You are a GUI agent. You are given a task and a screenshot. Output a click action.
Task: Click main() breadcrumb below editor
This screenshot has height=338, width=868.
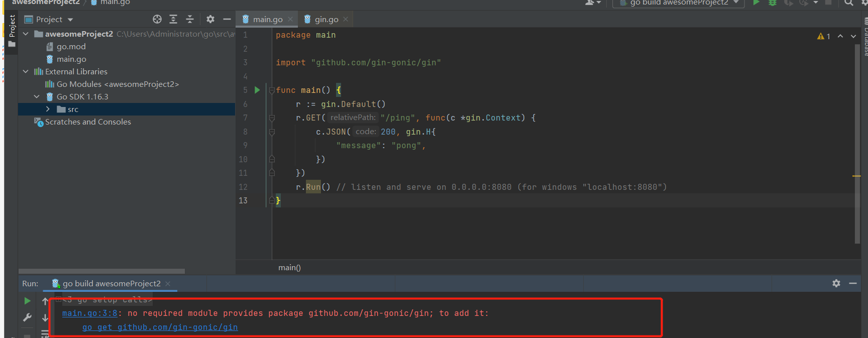tap(290, 268)
